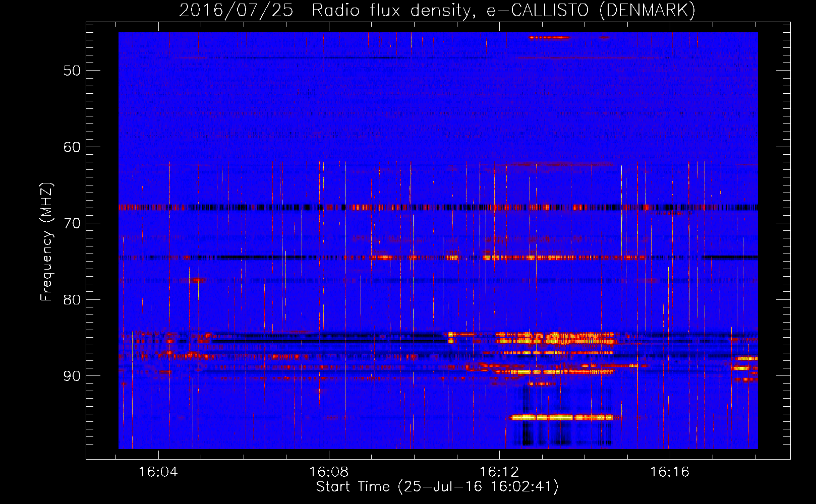Click the 80 MHz frequency tick label
This screenshot has width=816, height=504.
coord(72,300)
